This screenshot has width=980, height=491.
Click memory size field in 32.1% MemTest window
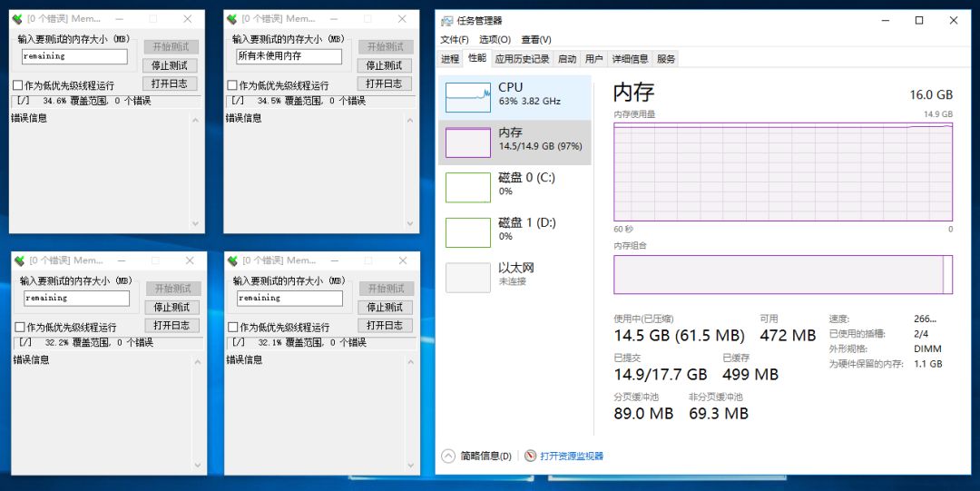pos(290,299)
